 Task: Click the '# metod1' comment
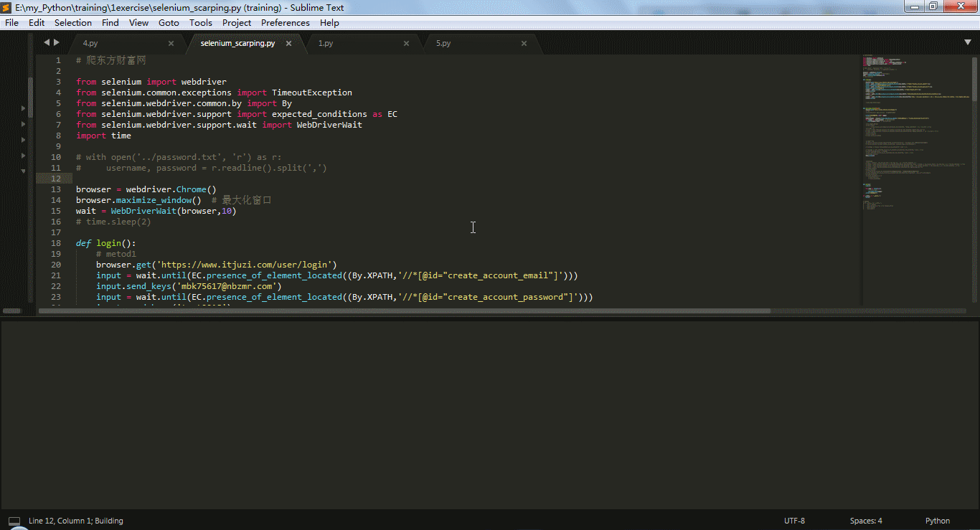click(116, 254)
